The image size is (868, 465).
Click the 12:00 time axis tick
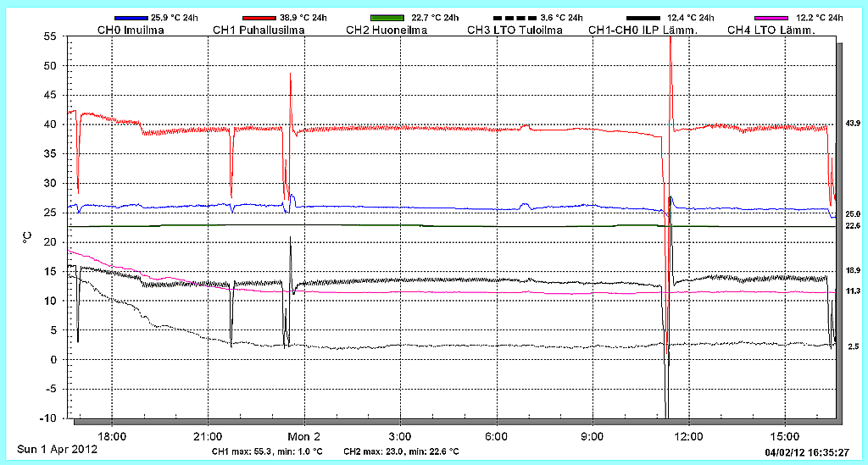(688, 435)
